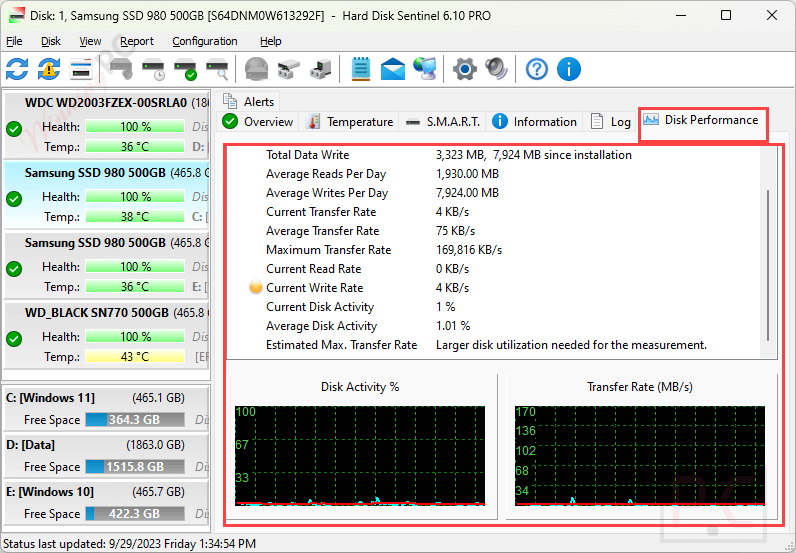The height and width of the screenshot is (553, 796).
Task: Switch to the S.M.A.R.T. tab
Action: (x=442, y=122)
